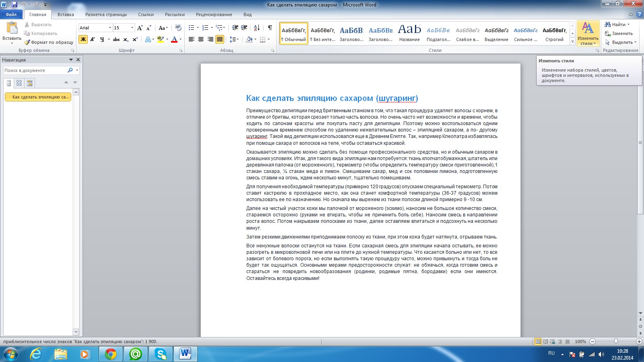Screen dimensions: 644x362
Task: Open the File (Файл) tab
Action: (11, 14)
